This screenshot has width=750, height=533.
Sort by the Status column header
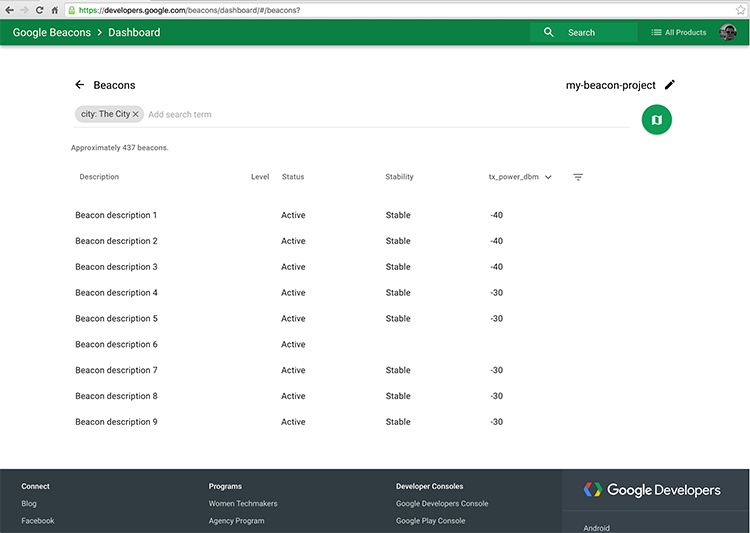[293, 177]
